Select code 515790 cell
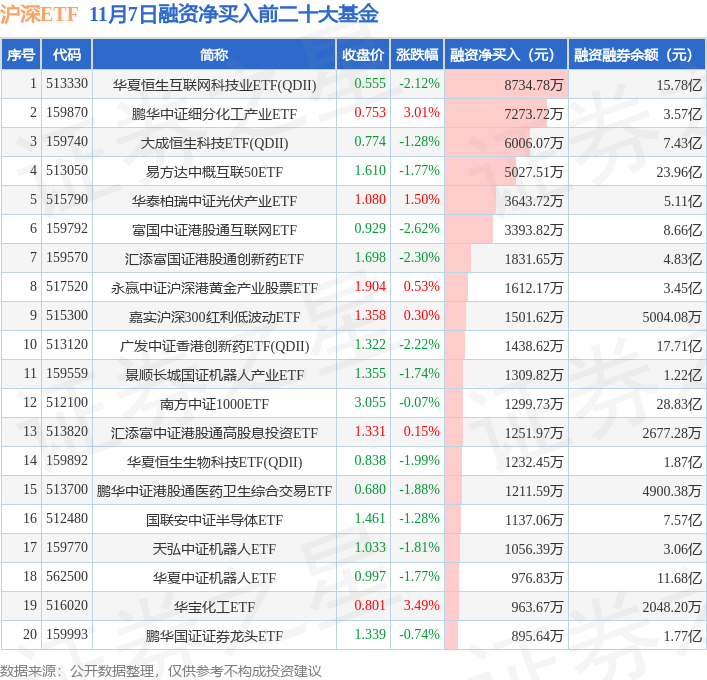707x680 pixels. click(67, 200)
